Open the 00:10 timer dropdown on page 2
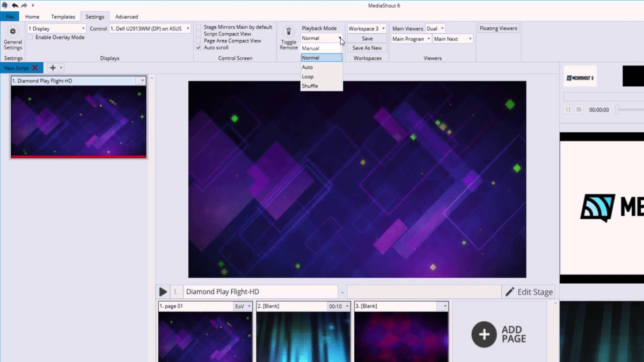This screenshot has height=362, width=644. point(339,306)
